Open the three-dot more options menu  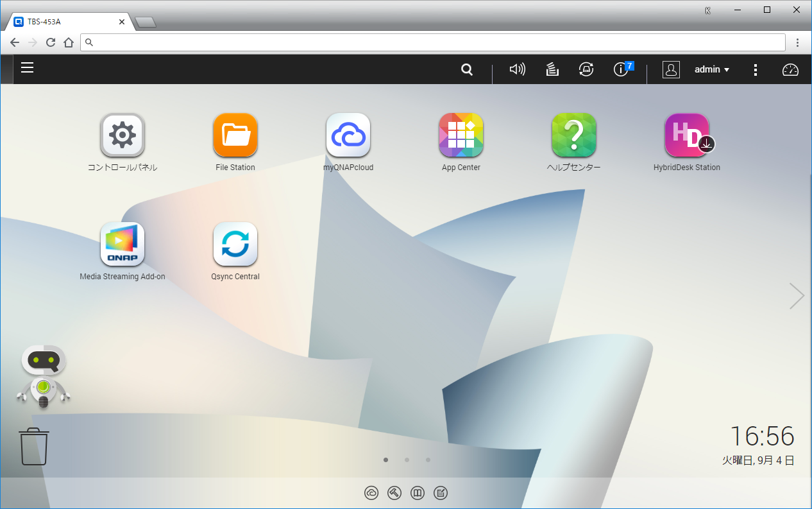coord(756,70)
